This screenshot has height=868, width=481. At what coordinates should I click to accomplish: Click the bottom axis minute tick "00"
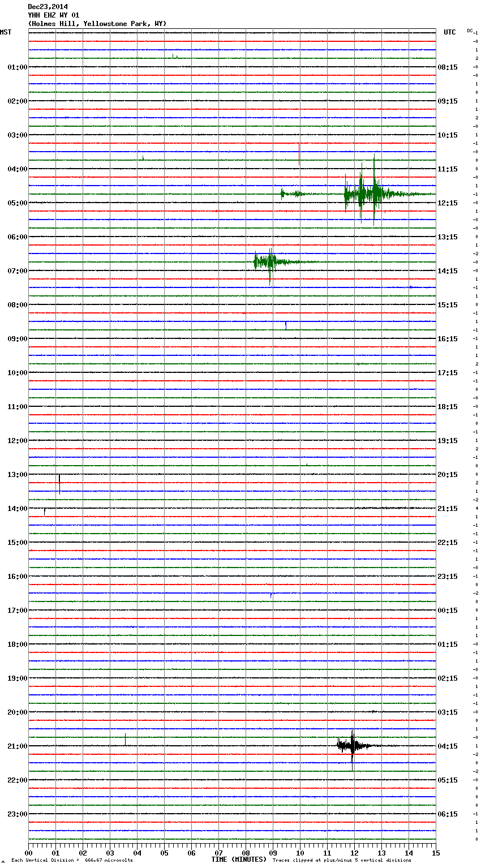click(x=28, y=853)
